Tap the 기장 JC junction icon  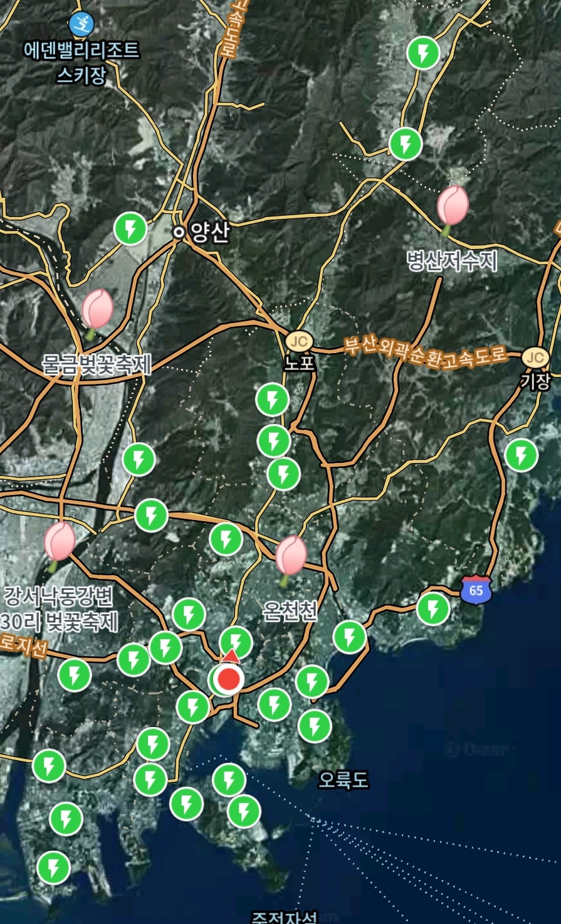(x=535, y=358)
